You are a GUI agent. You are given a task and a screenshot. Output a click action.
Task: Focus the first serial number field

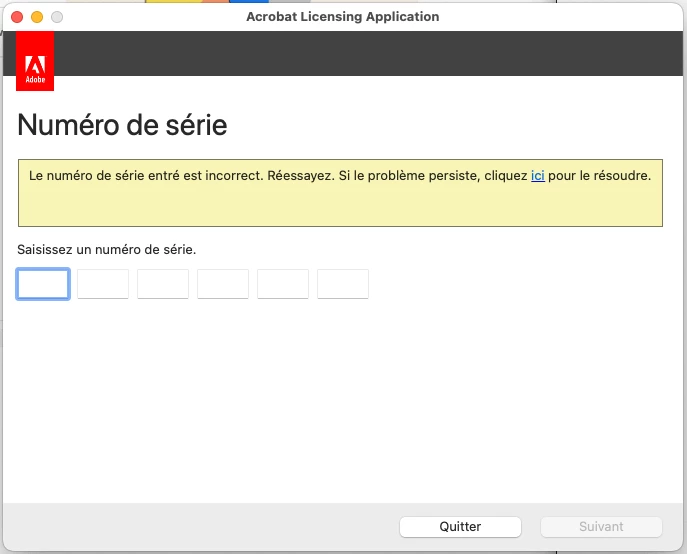[43, 284]
